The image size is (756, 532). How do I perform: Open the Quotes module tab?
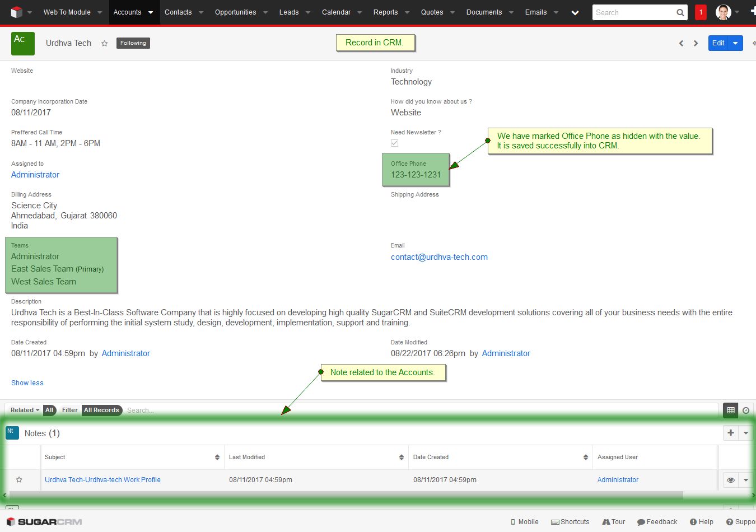tap(432, 12)
